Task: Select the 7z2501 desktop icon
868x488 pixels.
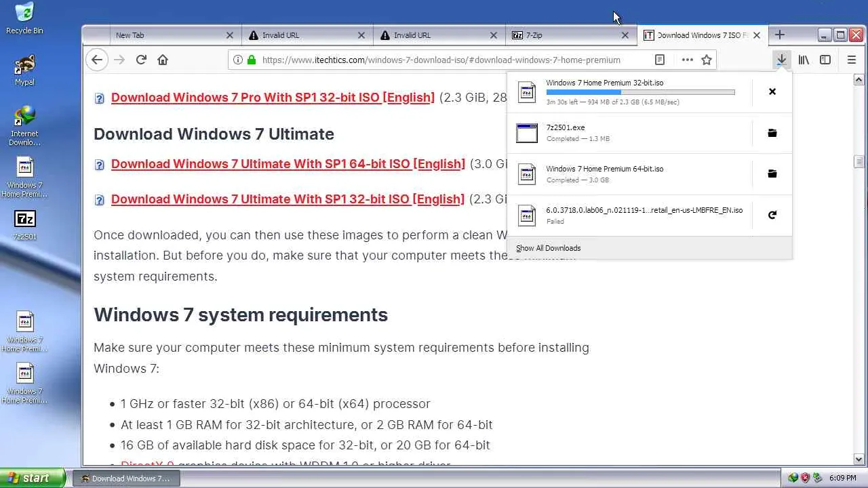Action: (24, 225)
